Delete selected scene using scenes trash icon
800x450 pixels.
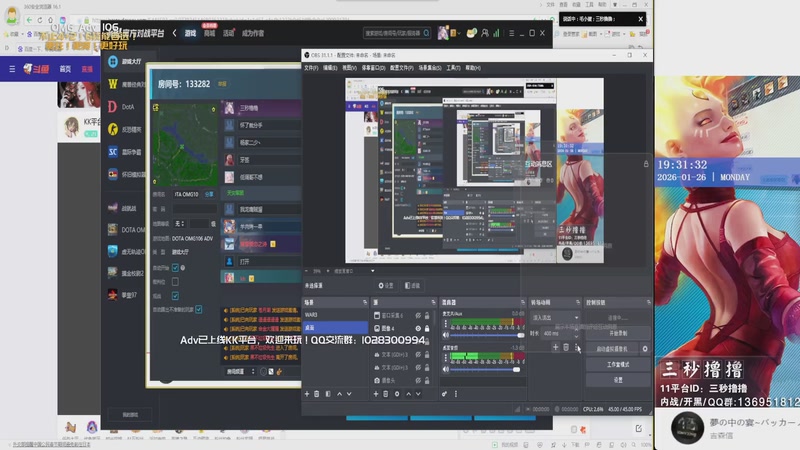pos(316,394)
